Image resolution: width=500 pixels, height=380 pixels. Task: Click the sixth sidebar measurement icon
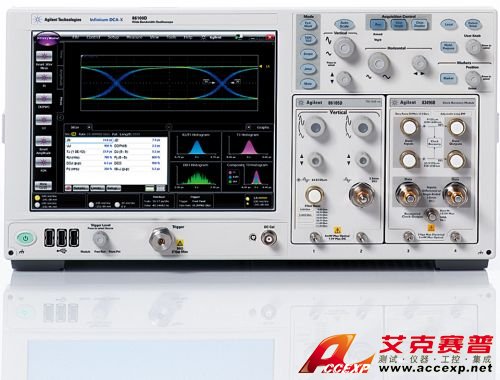pyautogui.click(x=44, y=162)
